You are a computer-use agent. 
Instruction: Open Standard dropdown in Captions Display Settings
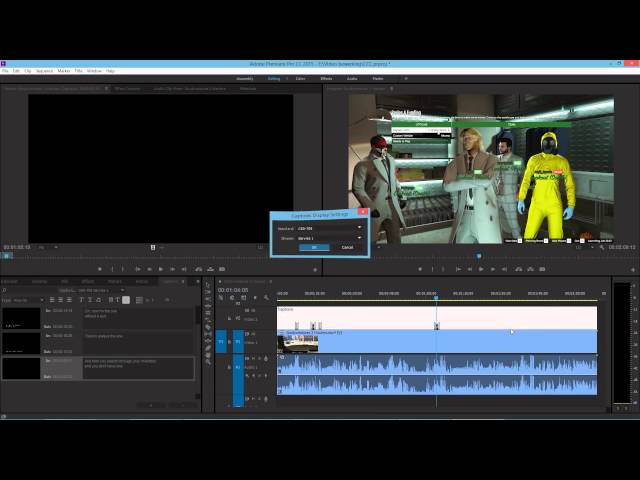click(x=330, y=228)
